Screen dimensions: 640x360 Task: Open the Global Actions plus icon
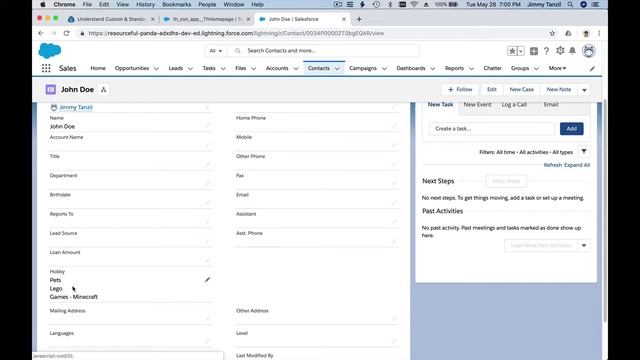(x=533, y=51)
